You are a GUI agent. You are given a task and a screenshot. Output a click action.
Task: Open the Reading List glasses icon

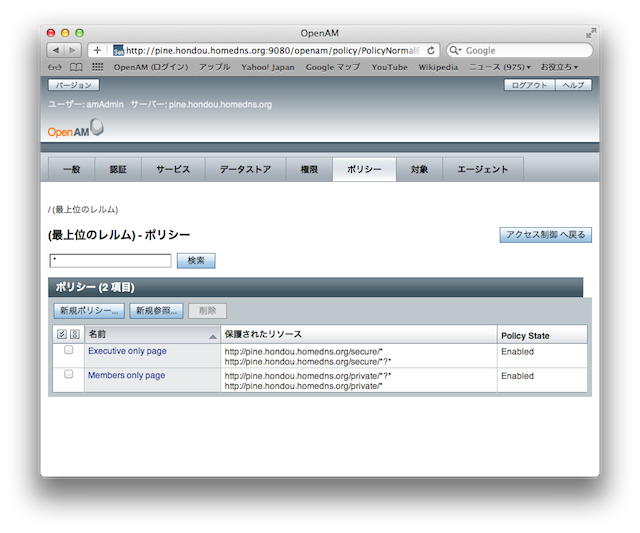pyautogui.click(x=55, y=67)
